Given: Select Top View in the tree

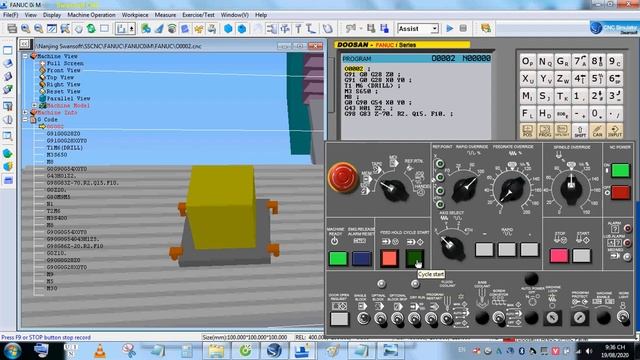Looking at the screenshot, I should tap(60, 78).
